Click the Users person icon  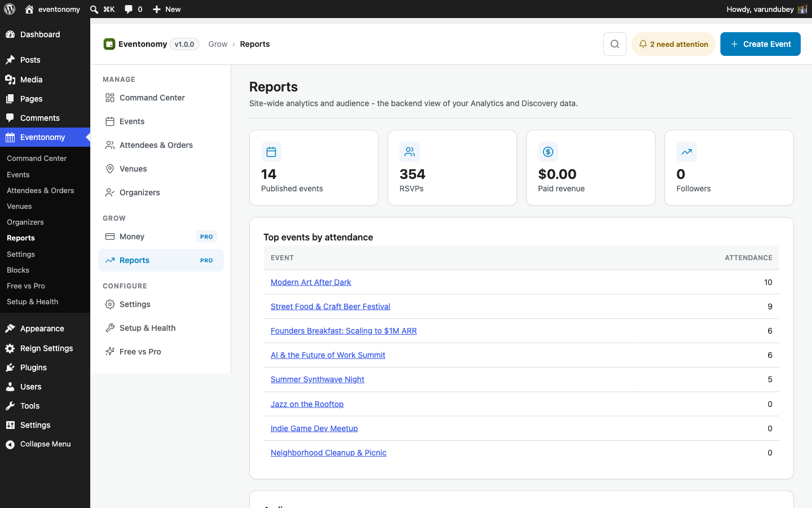[10, 387]
